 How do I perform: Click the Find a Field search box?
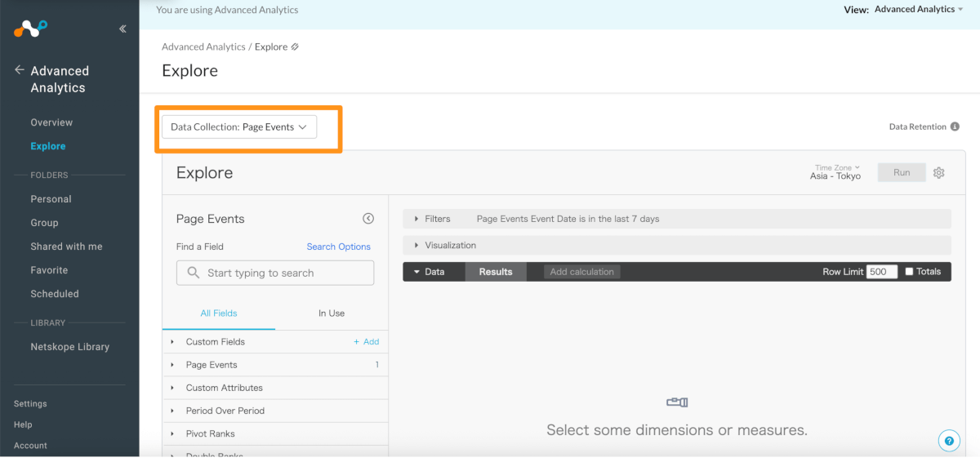pyautogui.click(x=275, y=273)
